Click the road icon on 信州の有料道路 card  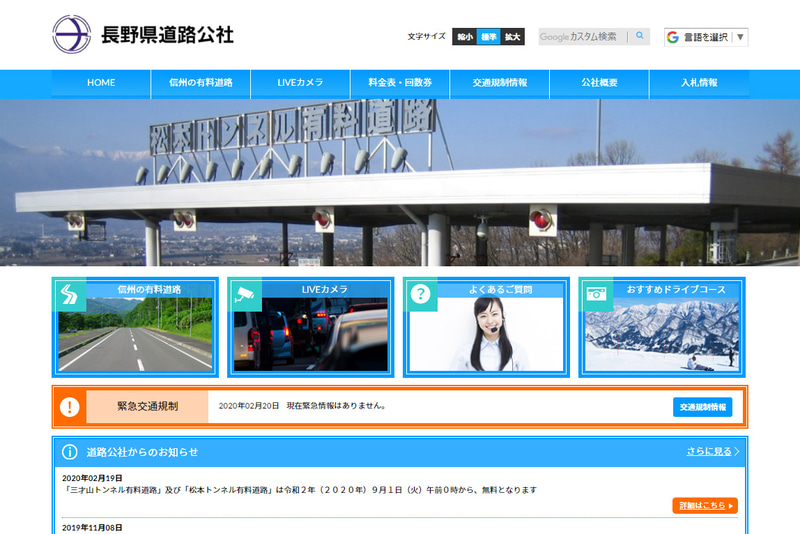69,294
